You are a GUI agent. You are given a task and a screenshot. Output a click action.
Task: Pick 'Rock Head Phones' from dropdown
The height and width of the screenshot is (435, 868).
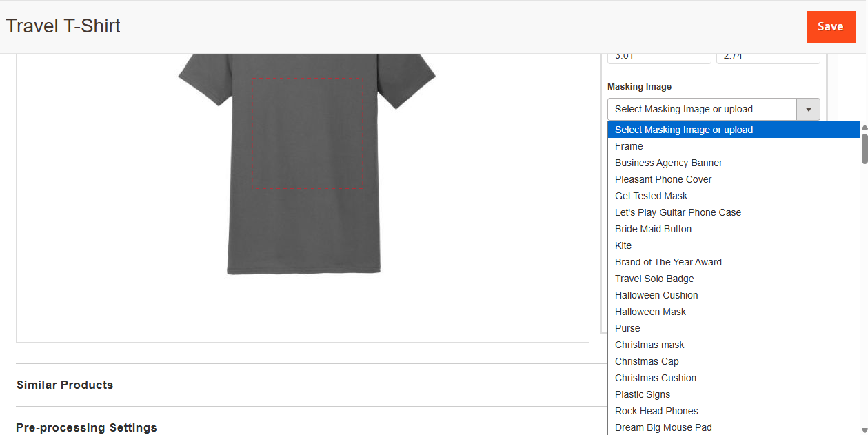(x=656, y=411)
